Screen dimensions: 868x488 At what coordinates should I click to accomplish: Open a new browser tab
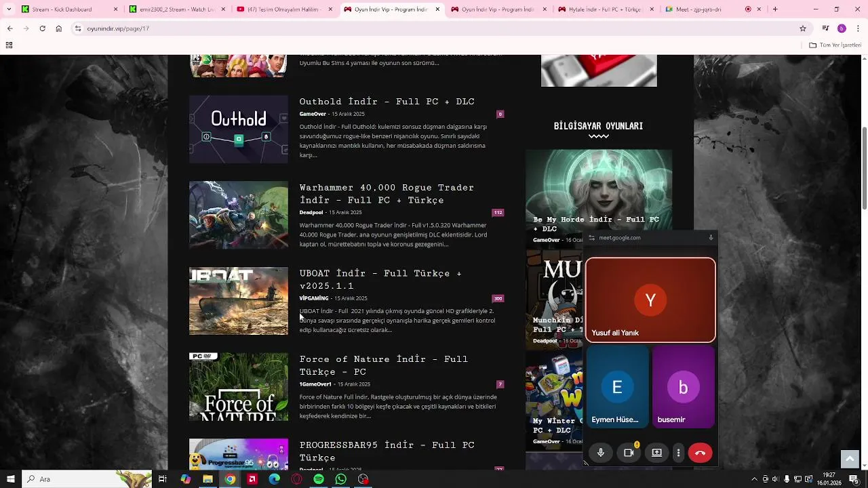coord(775,9)
